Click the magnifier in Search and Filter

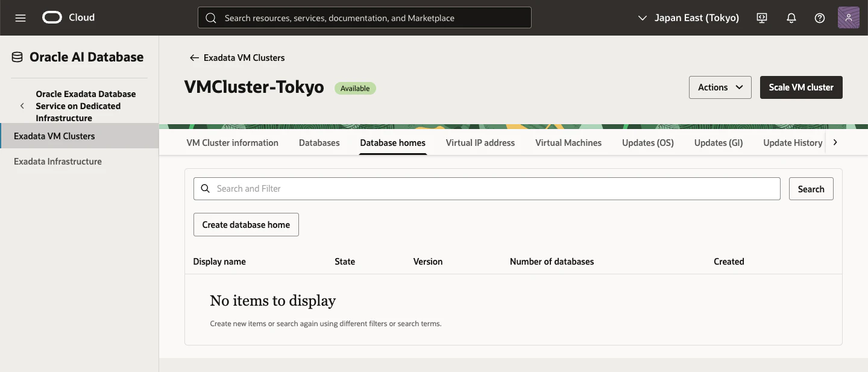click(x=206, y=189)
